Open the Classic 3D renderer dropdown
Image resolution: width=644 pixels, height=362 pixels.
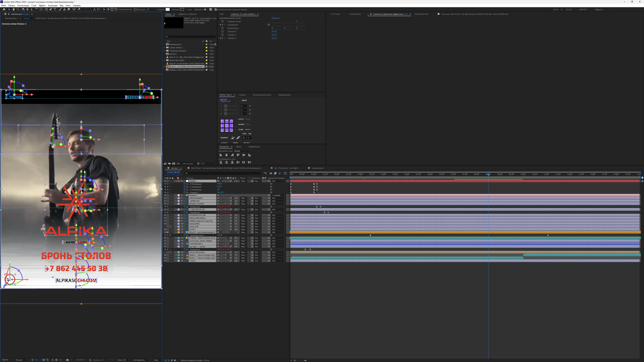pyautogui.click(x=124, y=360)
